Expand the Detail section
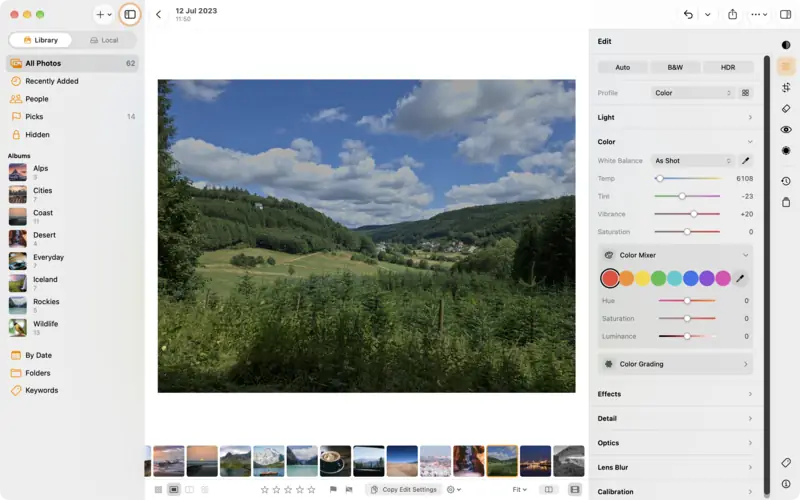The height and width of the screenshot is (500, 800). pyautogui.click(x=675, y=418)
